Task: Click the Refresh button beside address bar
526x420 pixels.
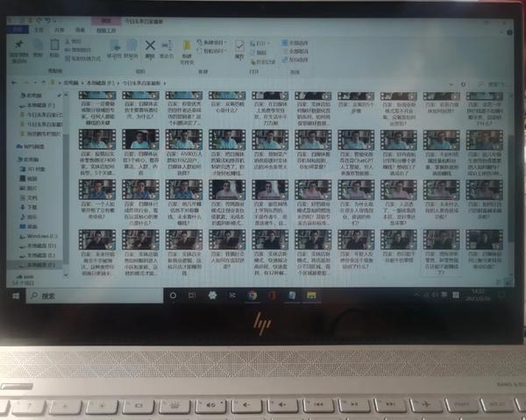Action: 463,84
